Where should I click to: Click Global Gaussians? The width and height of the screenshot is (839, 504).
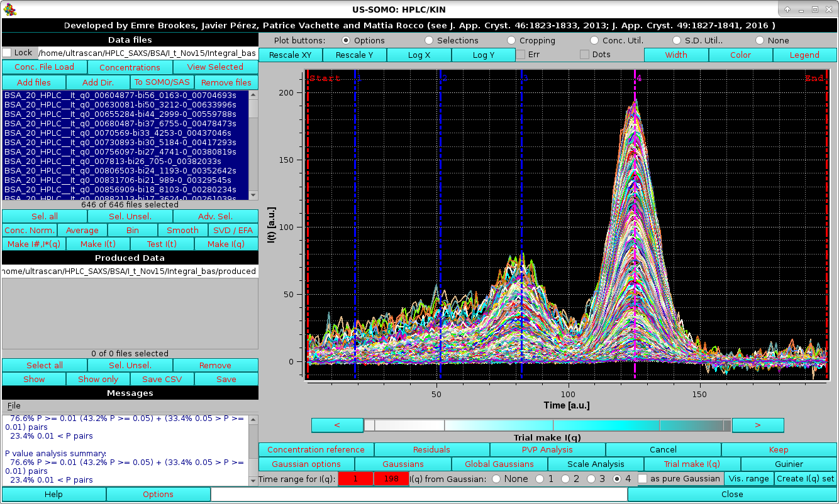tap(499, 464)
